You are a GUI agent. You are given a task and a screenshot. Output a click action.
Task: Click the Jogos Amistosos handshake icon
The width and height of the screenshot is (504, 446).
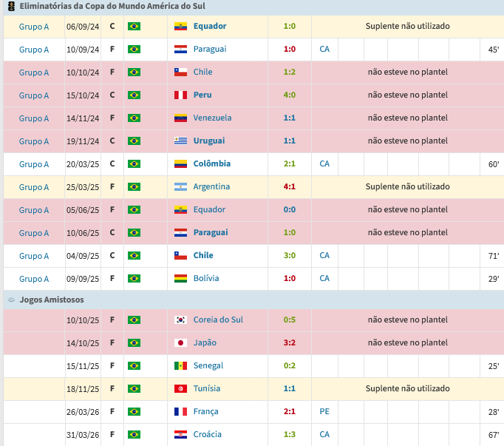(11, 300)
